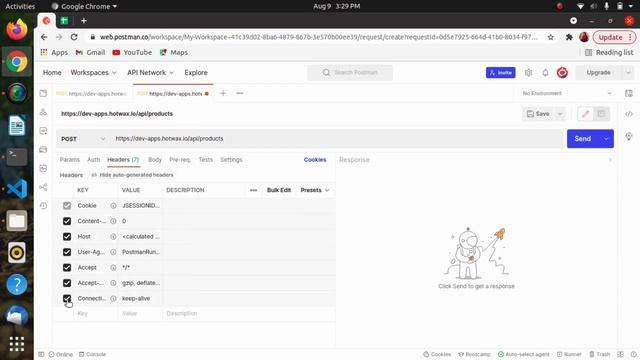The image size is (640, 360).
Task: Switch to the Body tab
Action: tap(155, 160)
